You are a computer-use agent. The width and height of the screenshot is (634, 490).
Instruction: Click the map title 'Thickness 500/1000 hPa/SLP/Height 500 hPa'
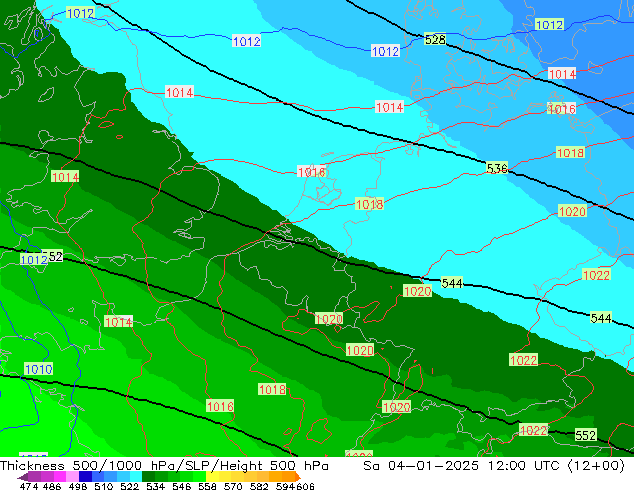164,466
